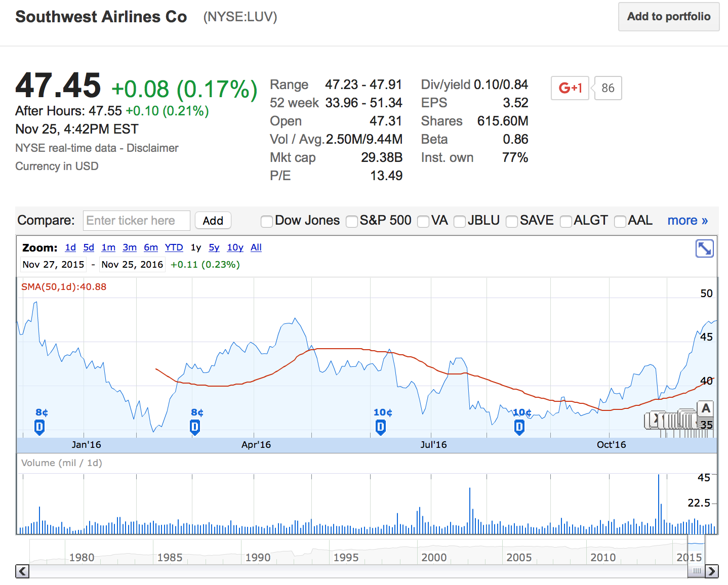The width and height of the screenshot is (728, 585).
Task: Click the P/E value 13.49
Action: 386,176
